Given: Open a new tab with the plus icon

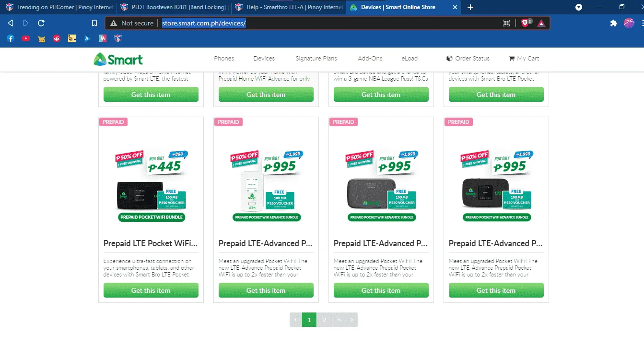Looking at the screenshot, I should pos(470,7).
